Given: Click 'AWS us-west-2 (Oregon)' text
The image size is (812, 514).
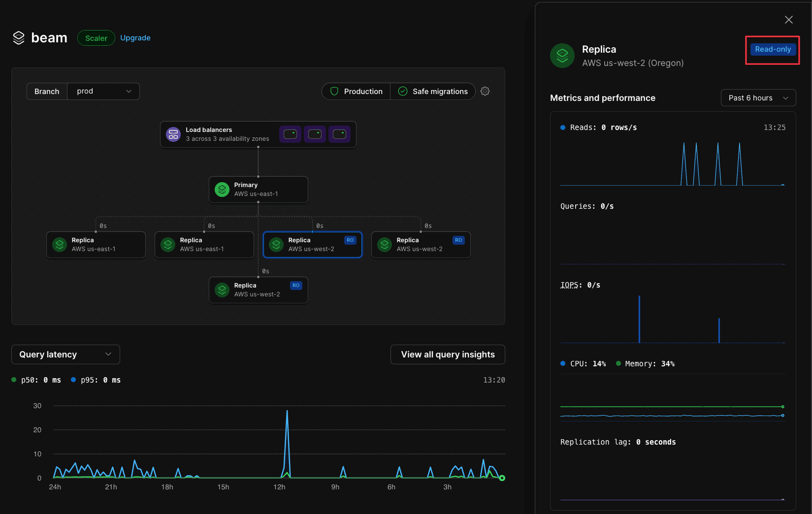Looking at the screenshot, I should coord(633,63).
